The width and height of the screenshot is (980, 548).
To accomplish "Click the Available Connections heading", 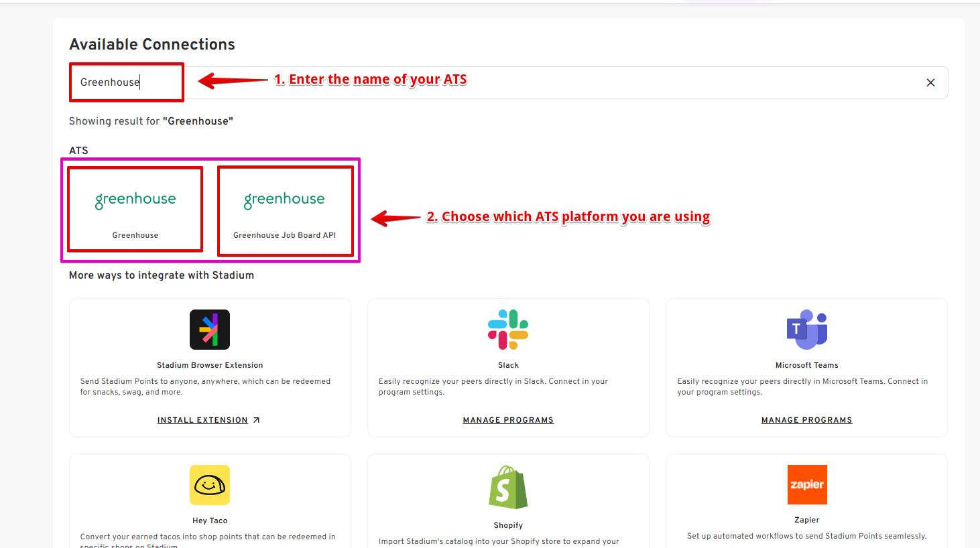I will click(152, 44).
